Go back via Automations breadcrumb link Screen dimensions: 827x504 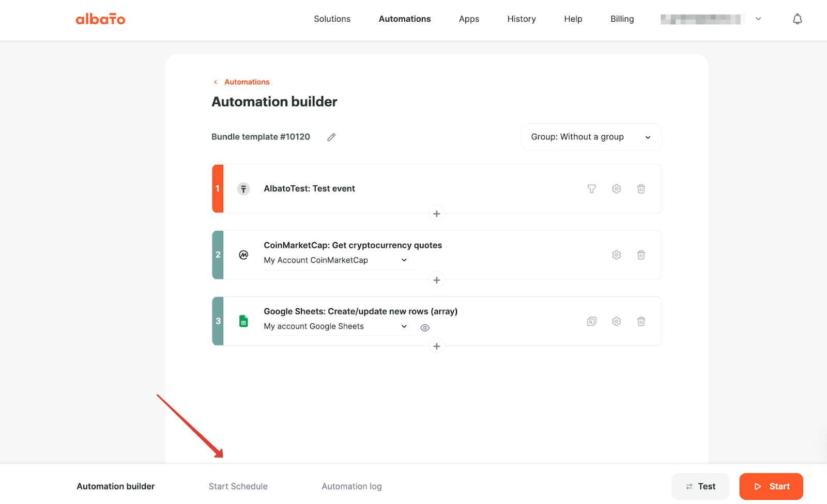pyautogui.click(x=247, y=82)
